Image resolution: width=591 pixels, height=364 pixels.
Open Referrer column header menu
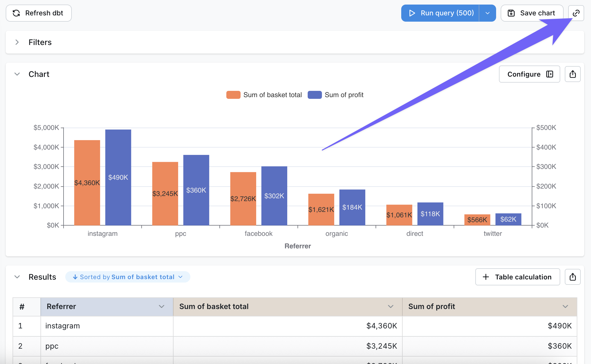pos(162,306)
